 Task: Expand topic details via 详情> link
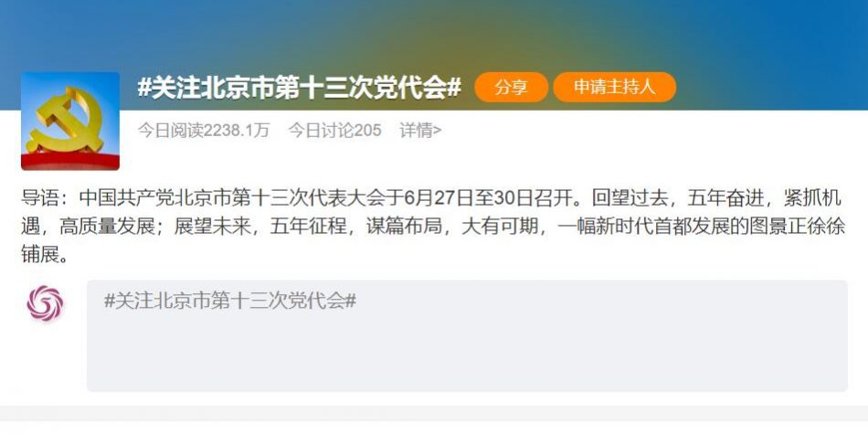pos(420,131)
